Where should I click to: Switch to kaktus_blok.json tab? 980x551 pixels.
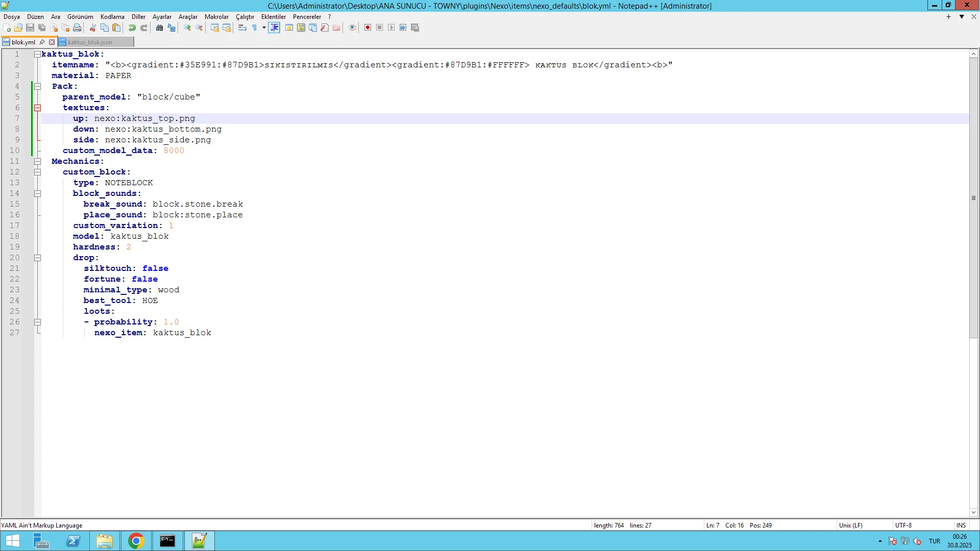click(x=90, y=42)
